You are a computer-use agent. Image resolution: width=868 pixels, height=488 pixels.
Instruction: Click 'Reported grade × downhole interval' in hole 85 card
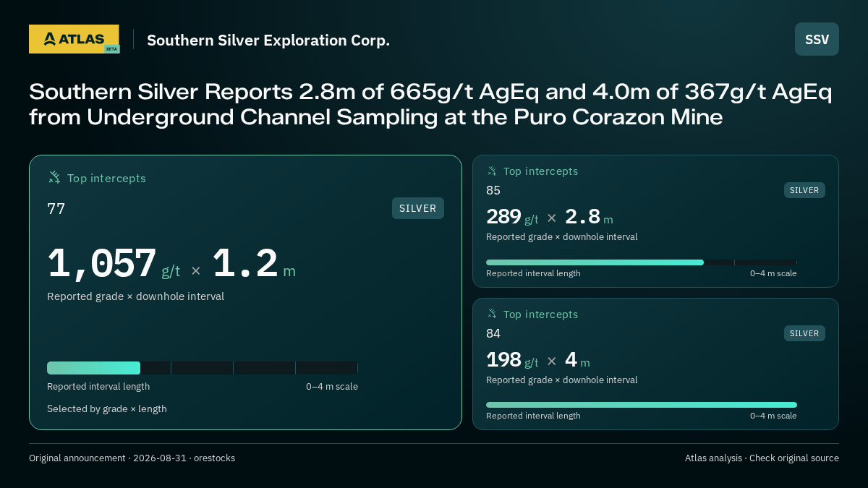coord(562,237)
